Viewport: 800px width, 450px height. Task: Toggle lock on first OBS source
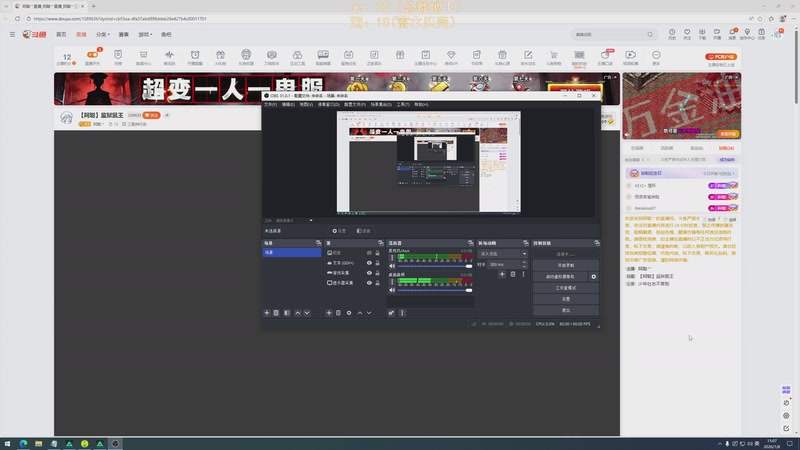[x=378, y=253]
